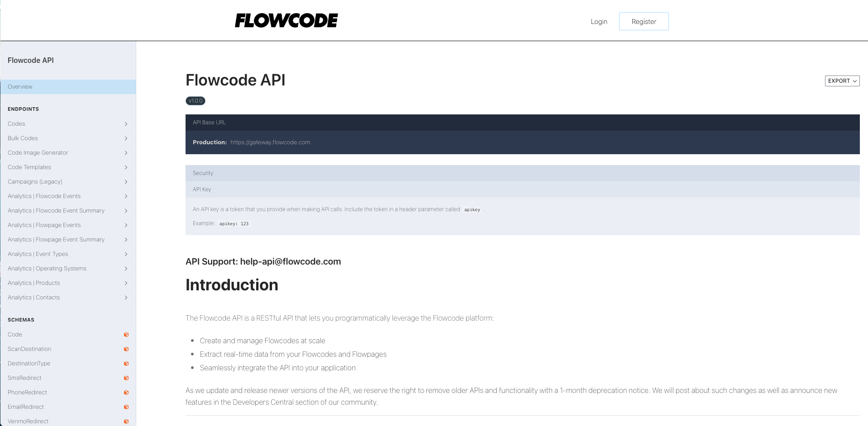
Task: Click the cube icon next to Code schema
Action: 126,335
